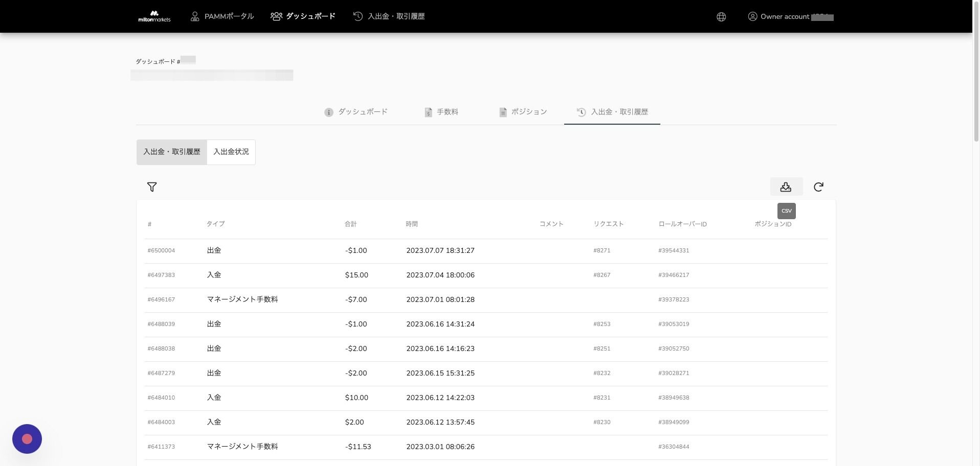Click the $10.00 deposit amount

click(x=357, y=398)
